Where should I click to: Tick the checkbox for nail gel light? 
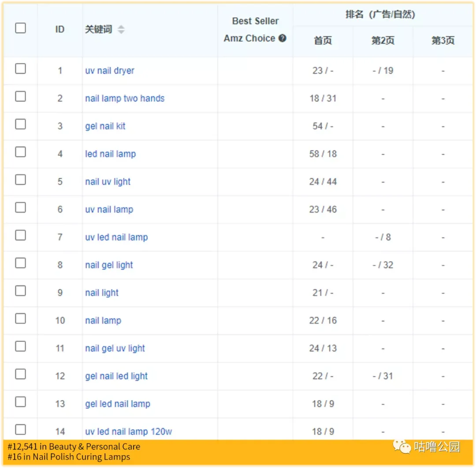click(x=20, y=263)
